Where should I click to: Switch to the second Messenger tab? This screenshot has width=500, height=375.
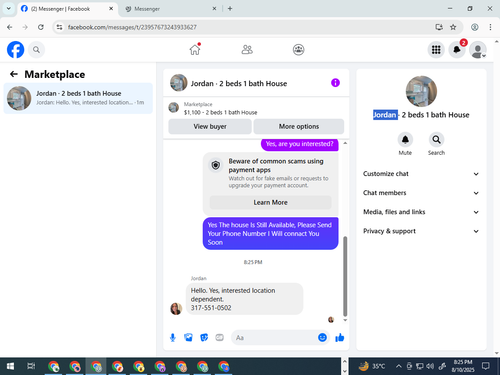click(x=170, y=9)
